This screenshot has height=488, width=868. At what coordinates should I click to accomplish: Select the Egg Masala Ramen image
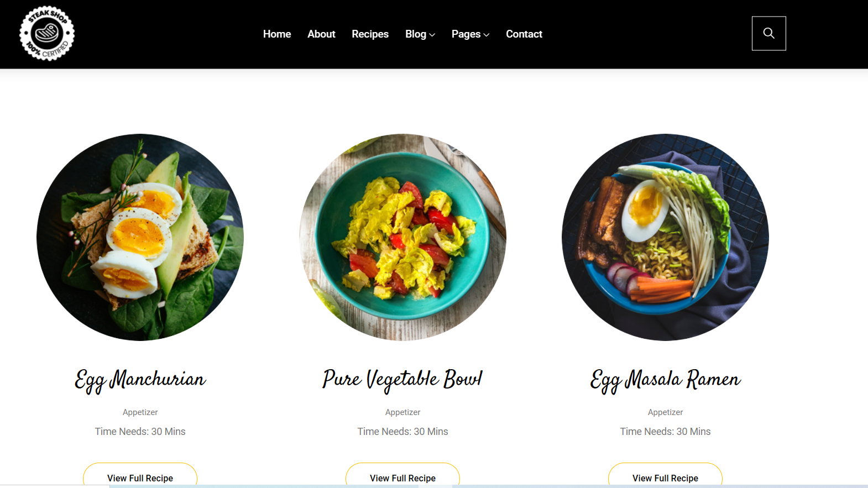[665, 237]
